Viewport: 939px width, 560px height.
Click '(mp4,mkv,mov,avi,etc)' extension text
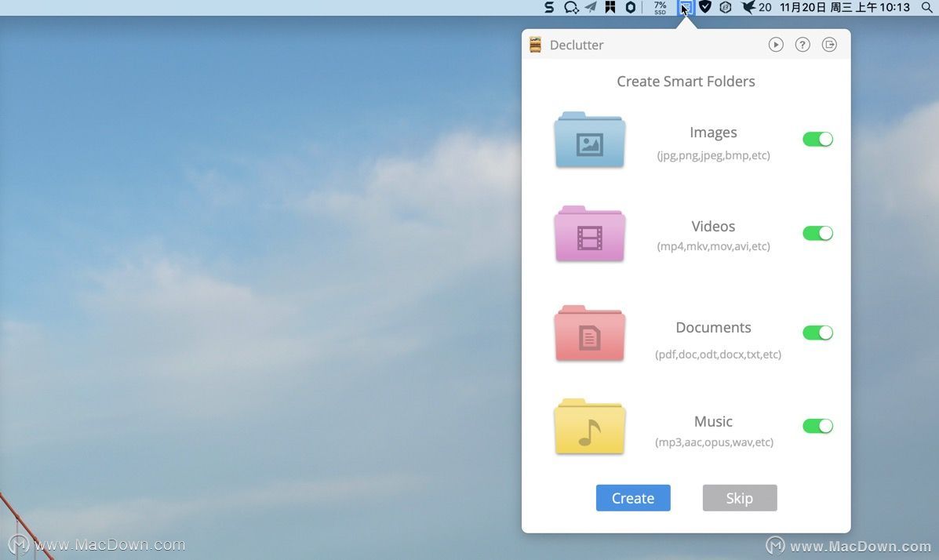coord(713,246)
